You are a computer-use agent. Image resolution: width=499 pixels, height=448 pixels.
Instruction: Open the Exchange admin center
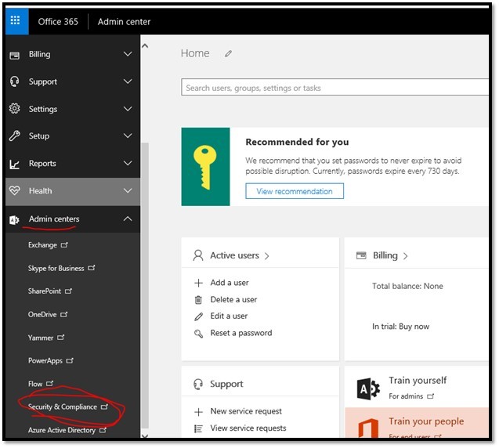[x=42, y=245]
